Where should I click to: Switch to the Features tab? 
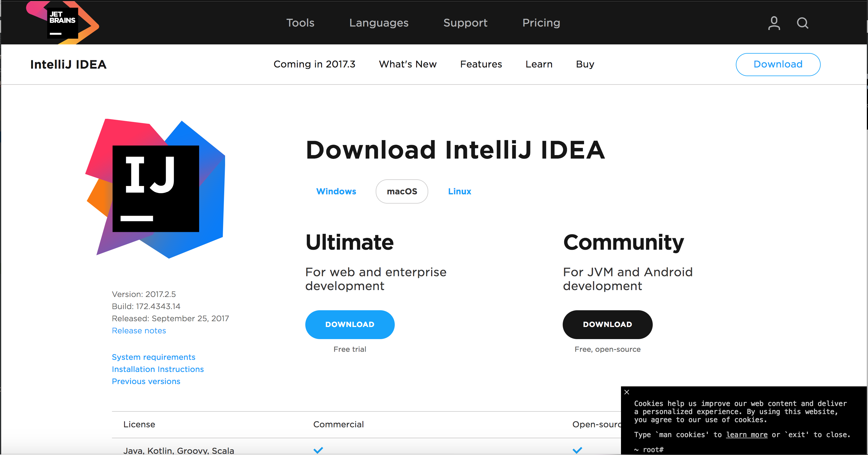click(481, 64)
